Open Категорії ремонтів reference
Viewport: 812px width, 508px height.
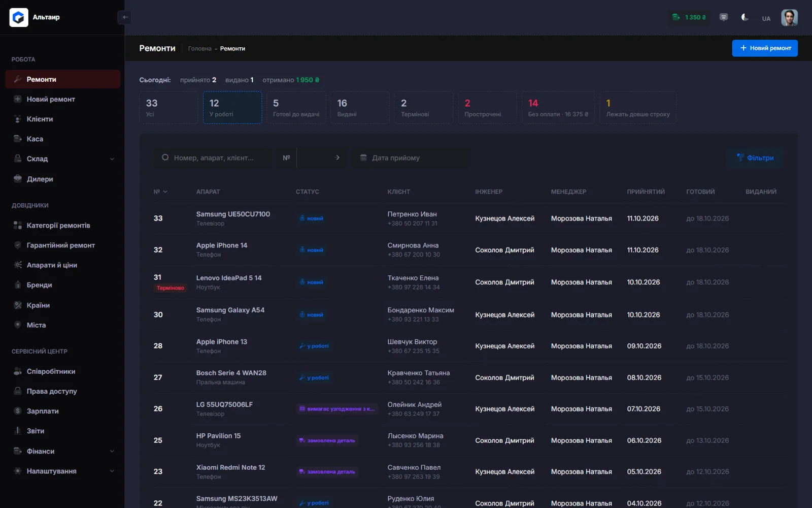point(63,225)
